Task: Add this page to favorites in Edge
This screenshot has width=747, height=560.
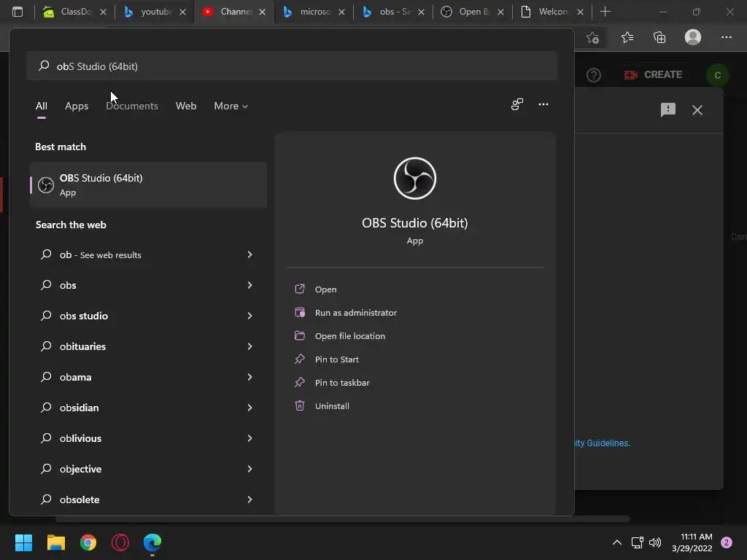Action: (592, 37)
